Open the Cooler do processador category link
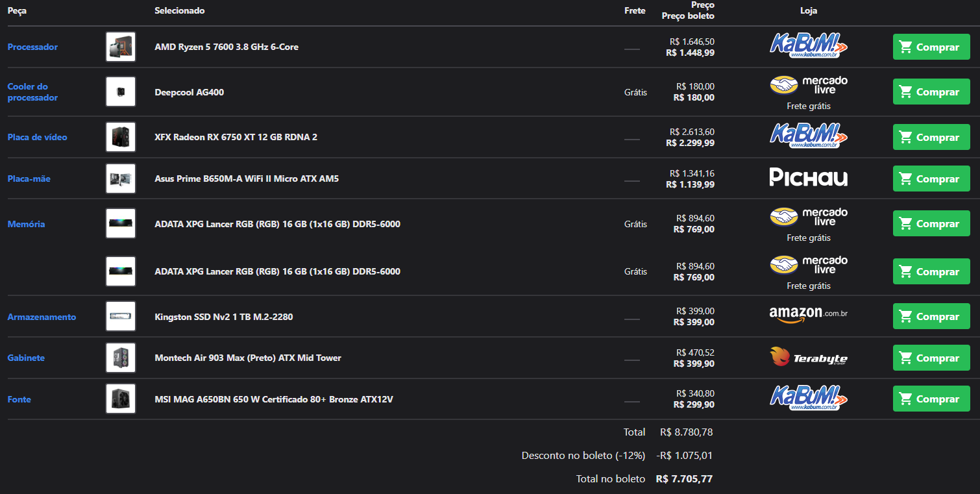Screen dimensions: 980x494 click(32, 92)
